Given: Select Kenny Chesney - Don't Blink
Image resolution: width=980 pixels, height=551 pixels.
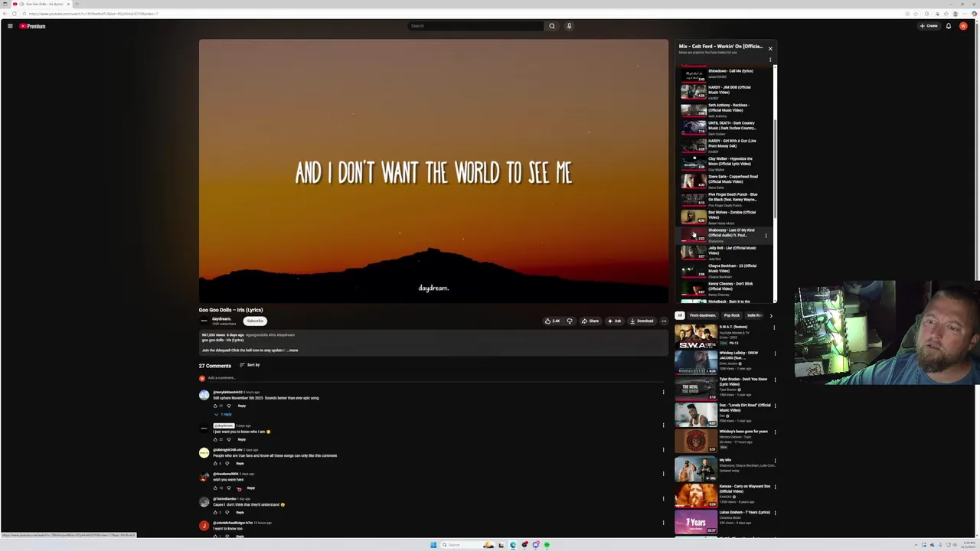Looking at the screenshot, I should pos(724,289).
